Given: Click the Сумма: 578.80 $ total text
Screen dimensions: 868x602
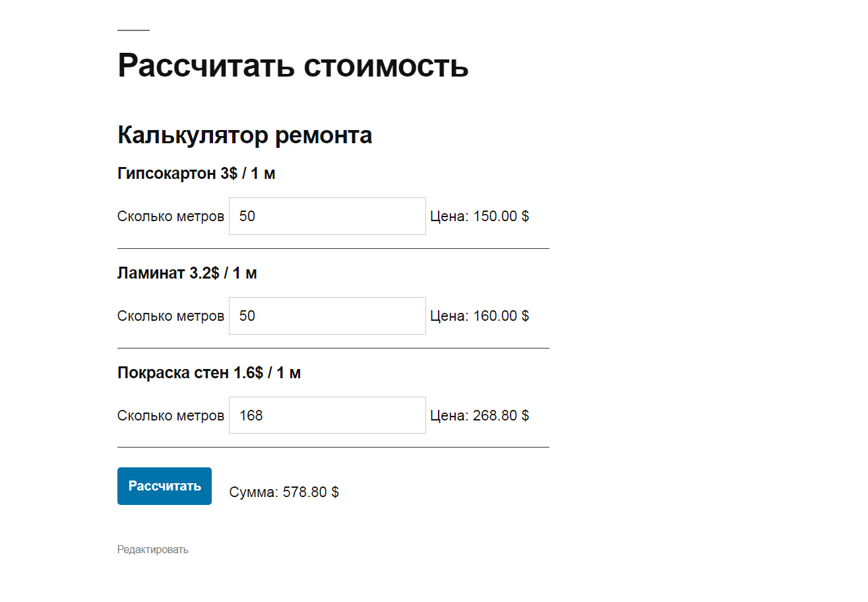Looking at the screenshot, I should tap(284, 492).
